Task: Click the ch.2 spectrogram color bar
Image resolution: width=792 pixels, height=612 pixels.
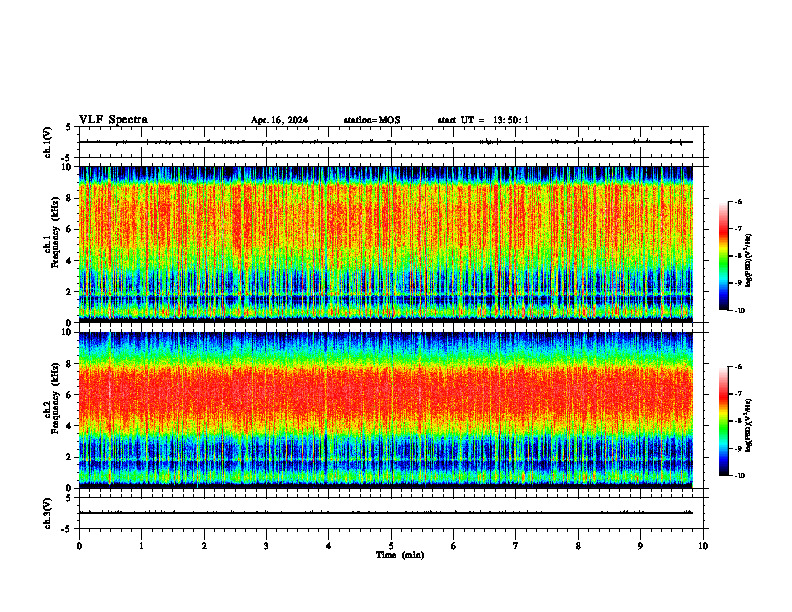Action: 724,421
